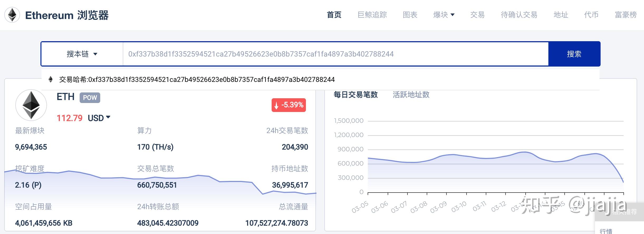
Task: Click the total supply value 107,527,274.78073
Action: click(277, 223)
